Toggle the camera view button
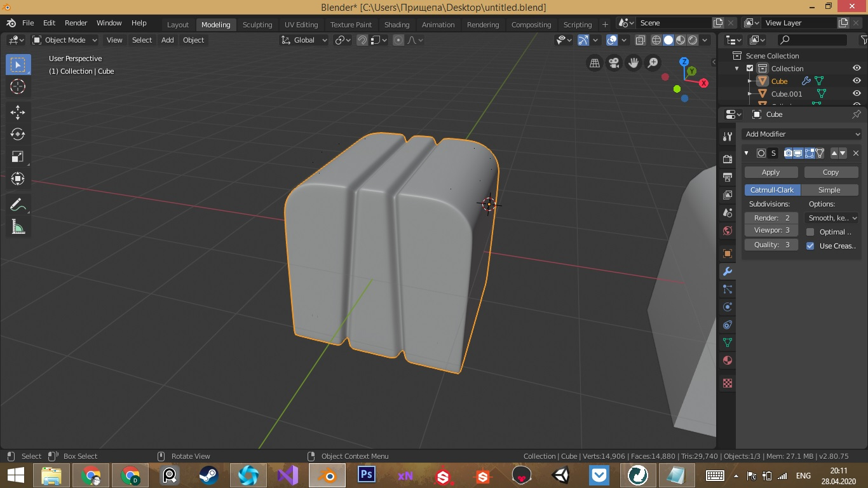Image resolution: width=868 pixels, height=488 pixels. [x=614, y=63]
